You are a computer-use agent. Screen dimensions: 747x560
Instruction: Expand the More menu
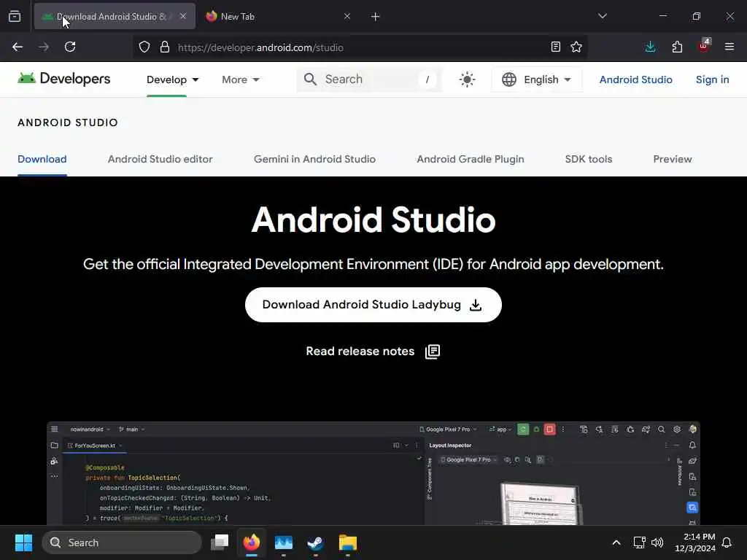[x=241, y=79]
